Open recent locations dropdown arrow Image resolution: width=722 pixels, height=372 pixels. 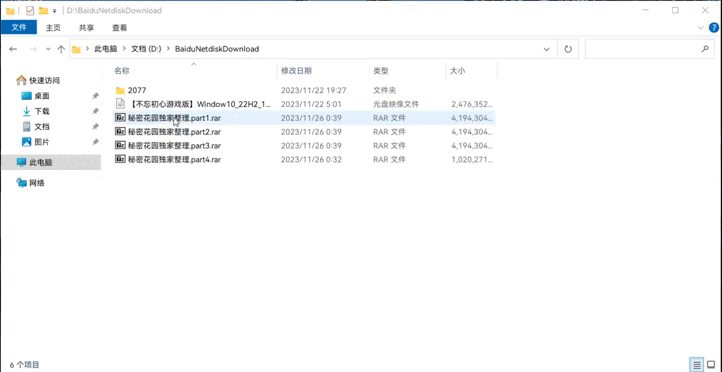point(48,49)
